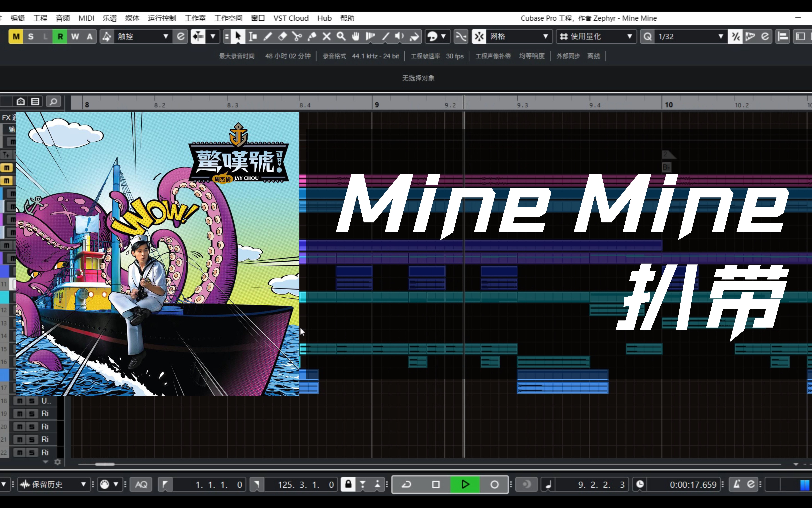Select the Time Warp tool
Screen dimensions: 812x508
click(x=370, y=36)
